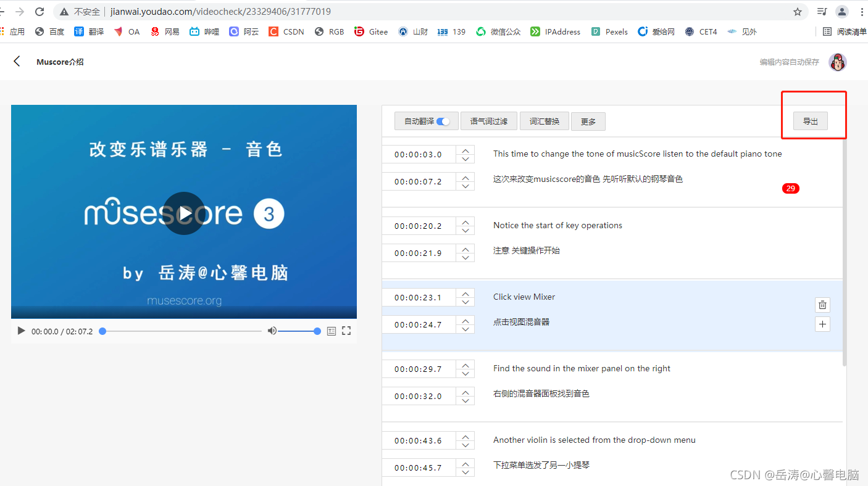Decrease the 00:00:32.0 timestamp with the down arrow

[x=465, y=400]
